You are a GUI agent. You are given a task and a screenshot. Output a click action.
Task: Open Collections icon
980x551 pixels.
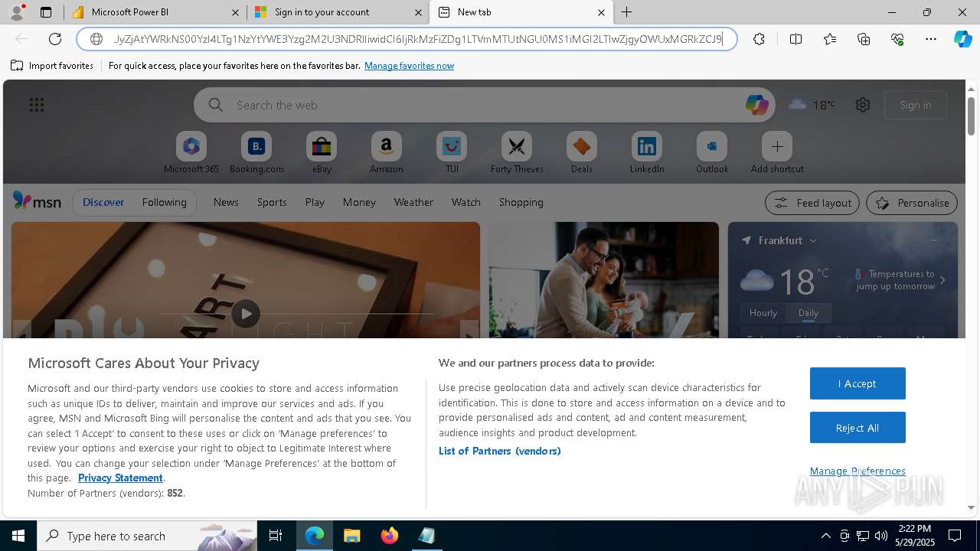(x=864, y=39)
